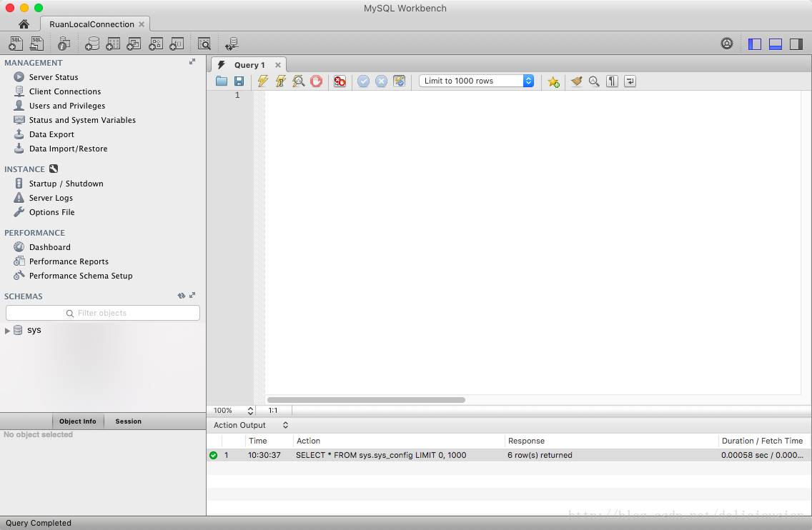The image size is (812, 530).
Task: Click the Filter objects search field
Action: click(x=103, y=313)
